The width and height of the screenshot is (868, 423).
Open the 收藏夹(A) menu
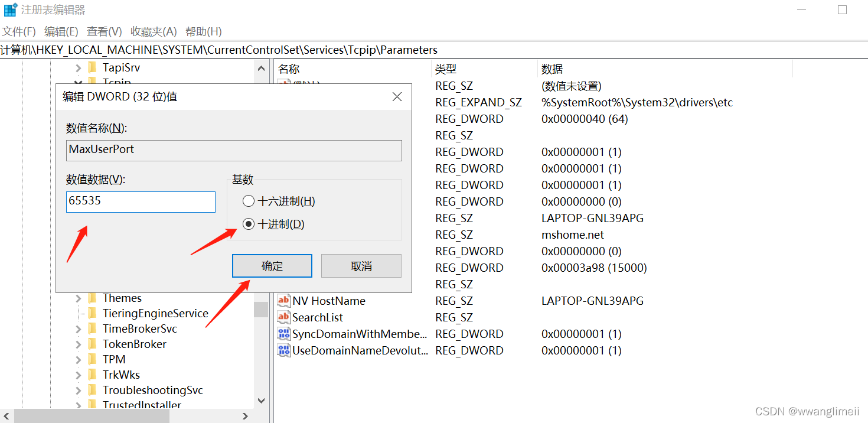coord(154,31)
